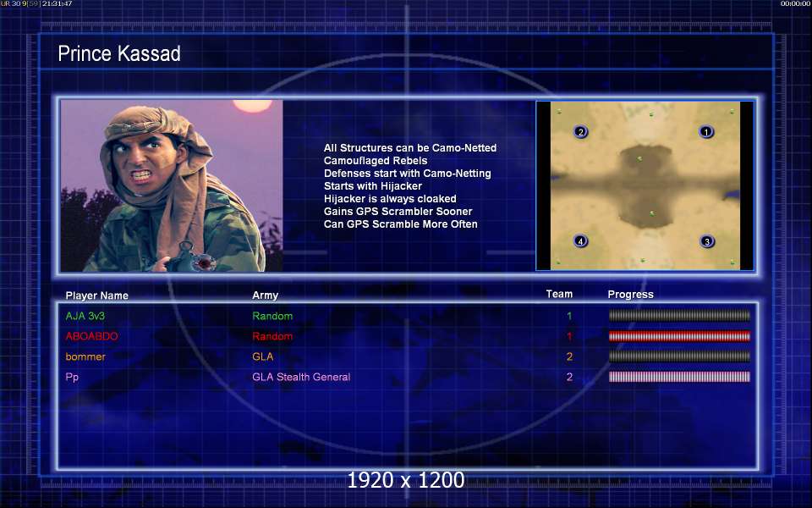Click team number for AJA 3v3
812x508 pixels.
tap(569, 316)
